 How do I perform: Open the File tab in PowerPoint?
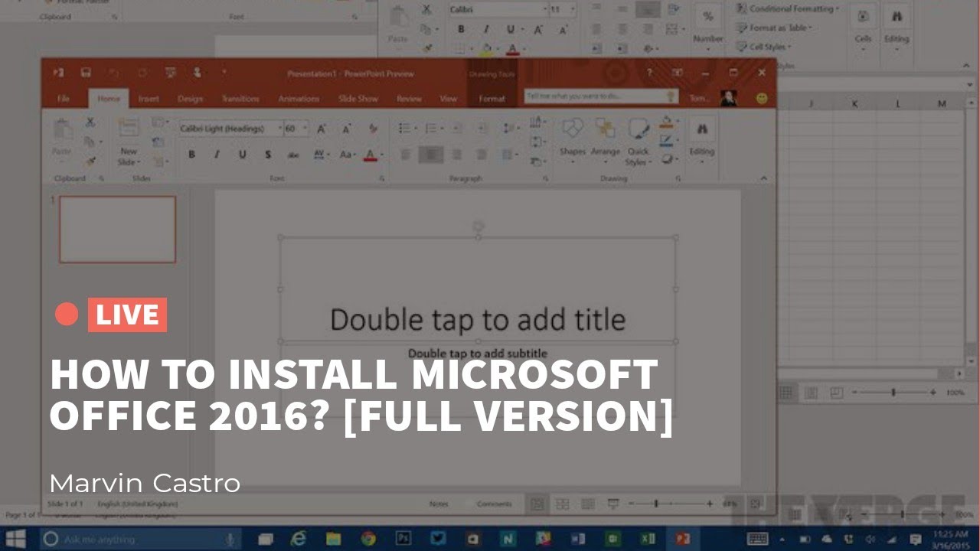coord(64,99)
